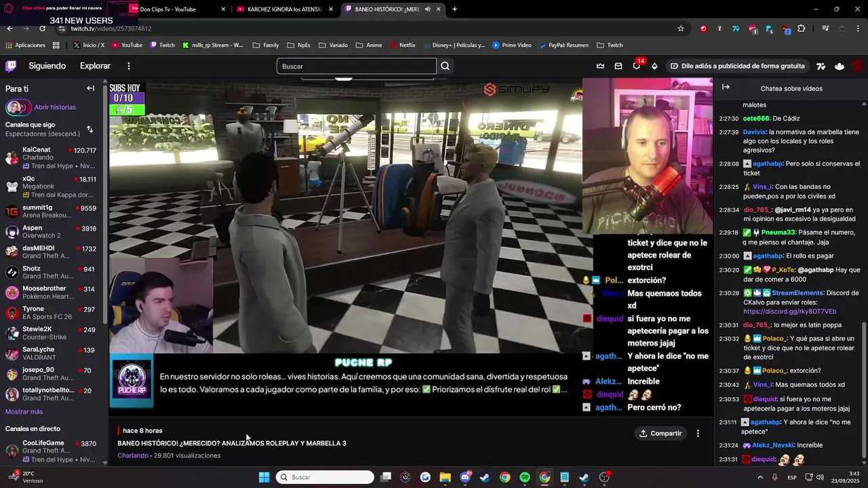Open the Family bookmarks folder
The height and width of the screenshot is (488, 868).
266,45
